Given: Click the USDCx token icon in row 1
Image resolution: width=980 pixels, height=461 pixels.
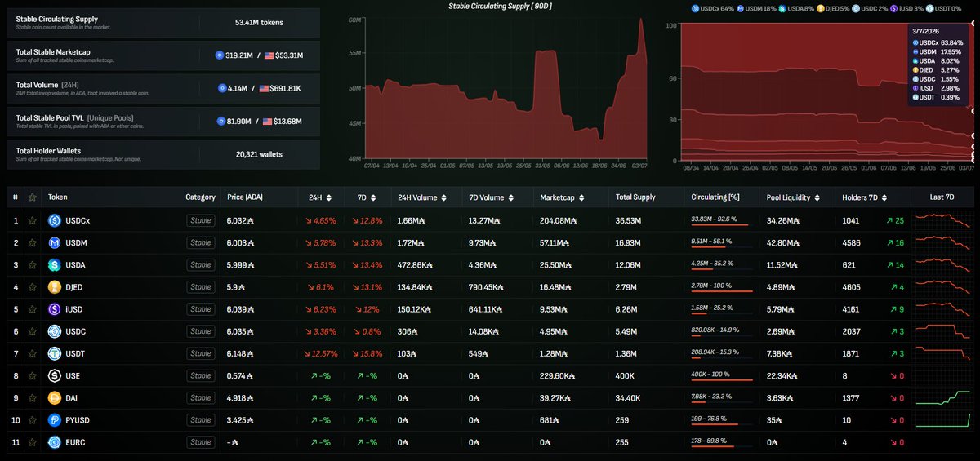Looking at the screenshot, I should [x=55, y=220].
